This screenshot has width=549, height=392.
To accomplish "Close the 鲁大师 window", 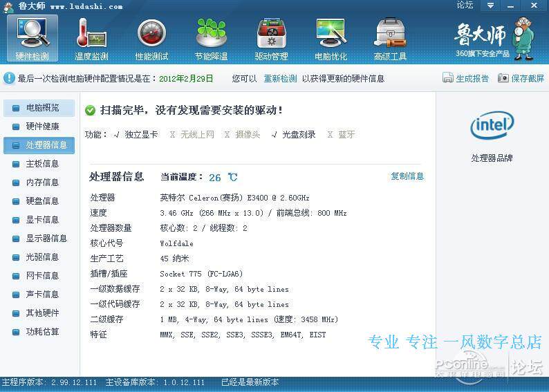I will (x=534, y=6).
